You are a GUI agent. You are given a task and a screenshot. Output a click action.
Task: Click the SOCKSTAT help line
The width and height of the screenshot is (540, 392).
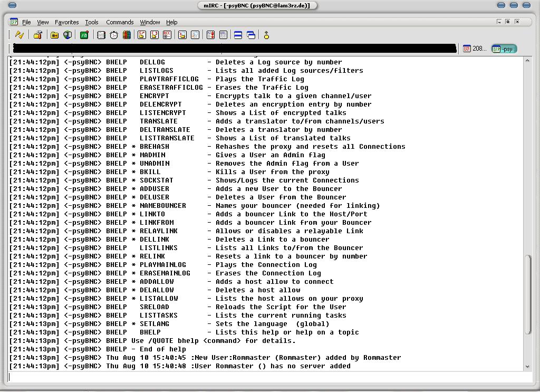(x=184, y=180)
